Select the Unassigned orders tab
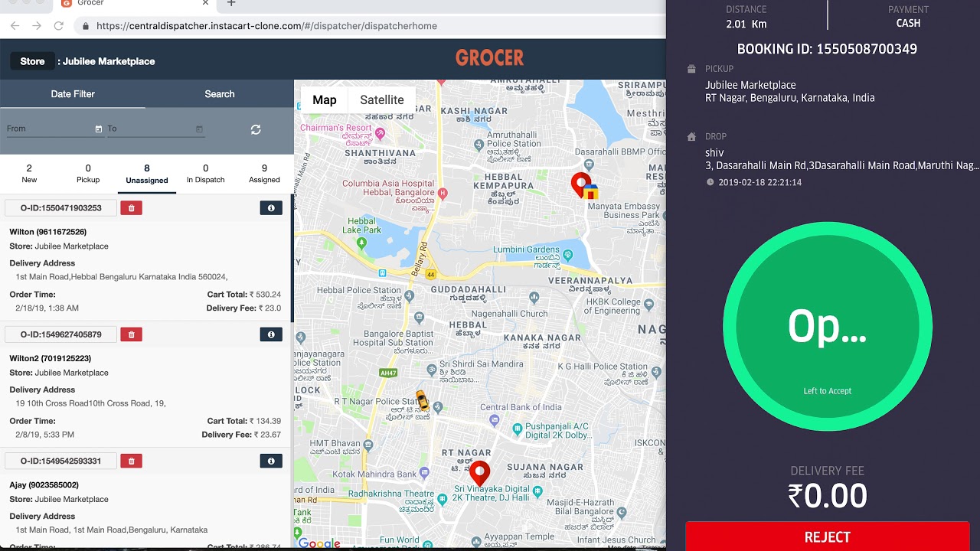This screenshot has height=551, width=980. 147,174
